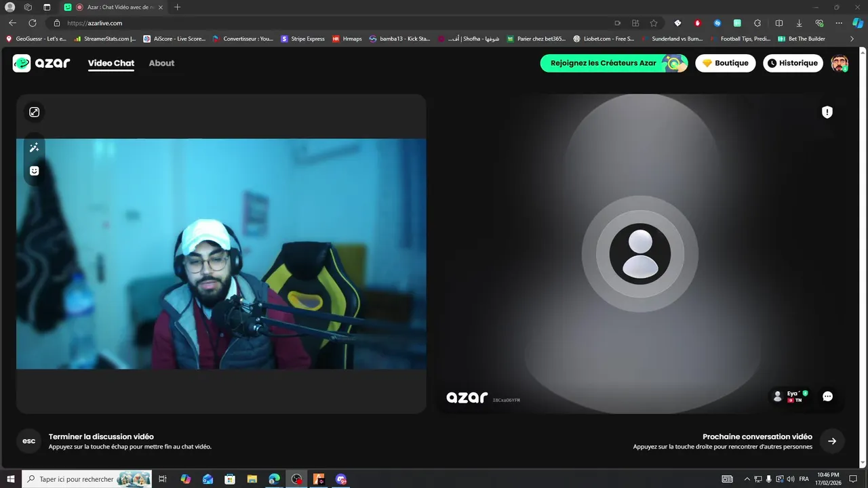This screenshot has height=488, width=868.
Task: Show hidden system tray icons chevron
Action: pyautogui.click(x=747, y=479)
